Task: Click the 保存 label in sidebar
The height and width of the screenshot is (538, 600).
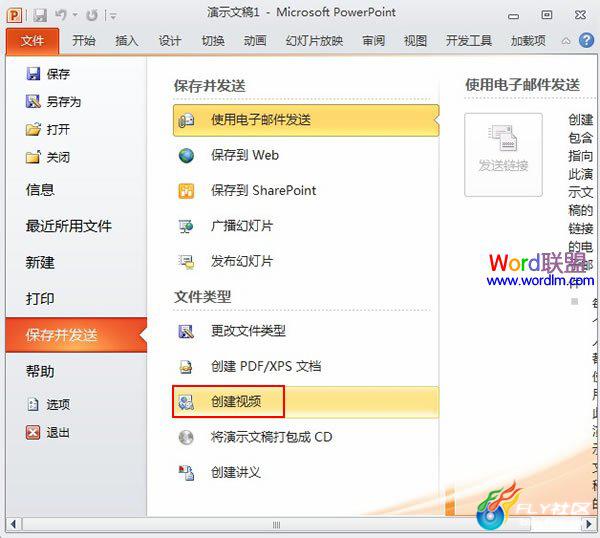Action: (58, 74)
